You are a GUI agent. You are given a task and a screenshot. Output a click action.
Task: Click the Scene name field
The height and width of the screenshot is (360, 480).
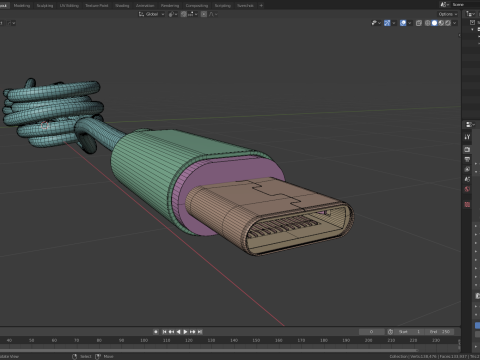click(x=465, y=5)
